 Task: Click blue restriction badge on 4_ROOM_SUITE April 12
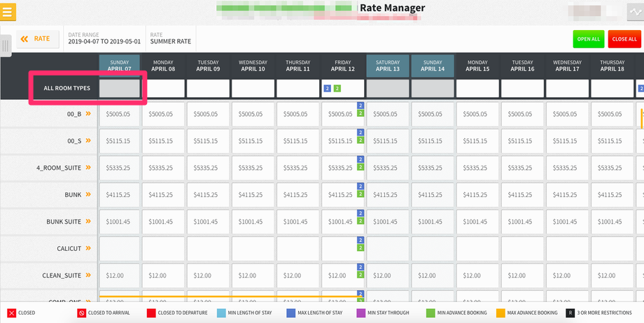coord(360,159)
